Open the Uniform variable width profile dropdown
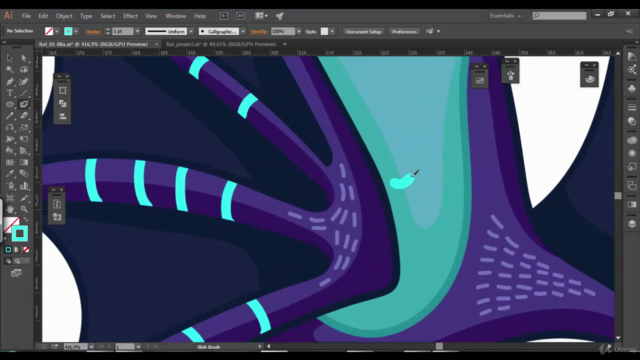 coord(191,31)
